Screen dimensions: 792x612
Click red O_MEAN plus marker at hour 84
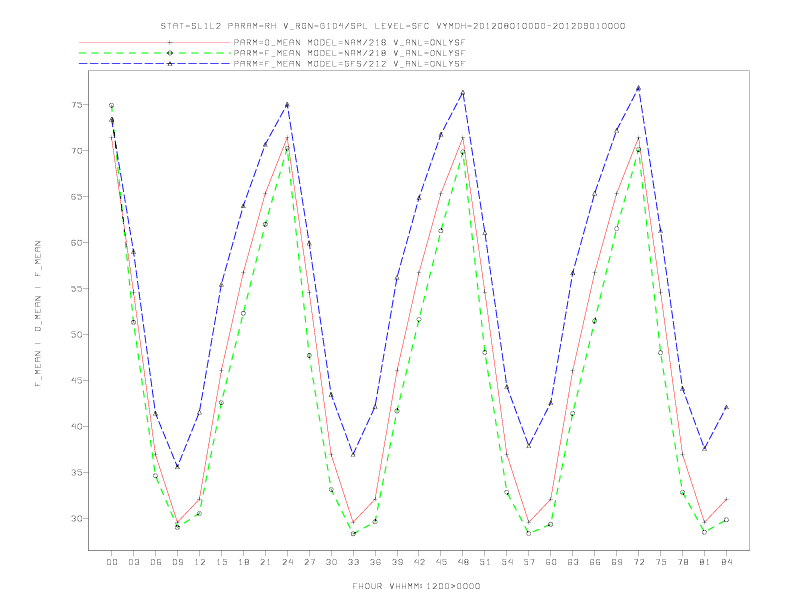point(726,499)
